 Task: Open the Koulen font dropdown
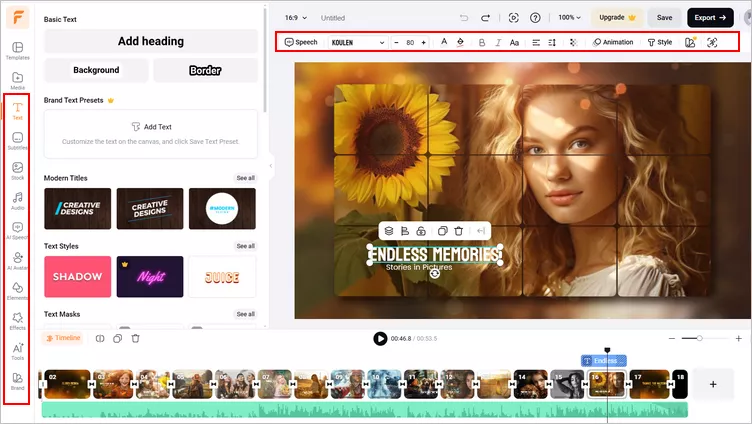pos(358,42)
